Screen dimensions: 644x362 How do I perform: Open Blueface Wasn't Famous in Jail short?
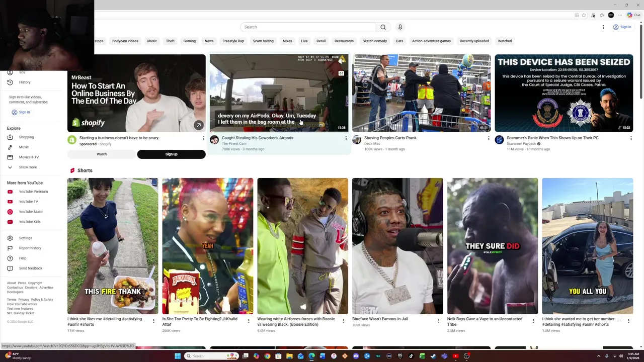pyautogui.click(x=397, y=246)
